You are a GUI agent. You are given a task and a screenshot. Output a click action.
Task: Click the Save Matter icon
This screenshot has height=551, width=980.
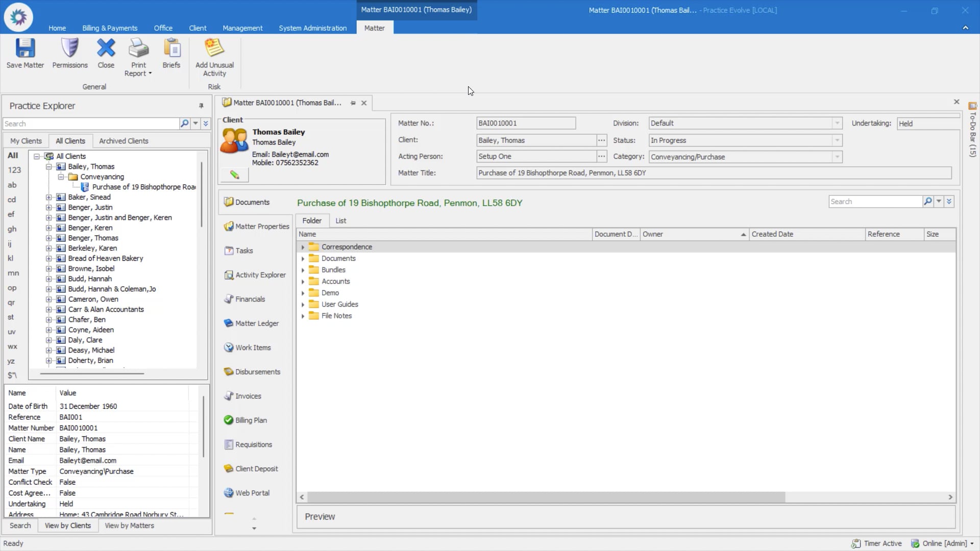click(x=25, y=48)
